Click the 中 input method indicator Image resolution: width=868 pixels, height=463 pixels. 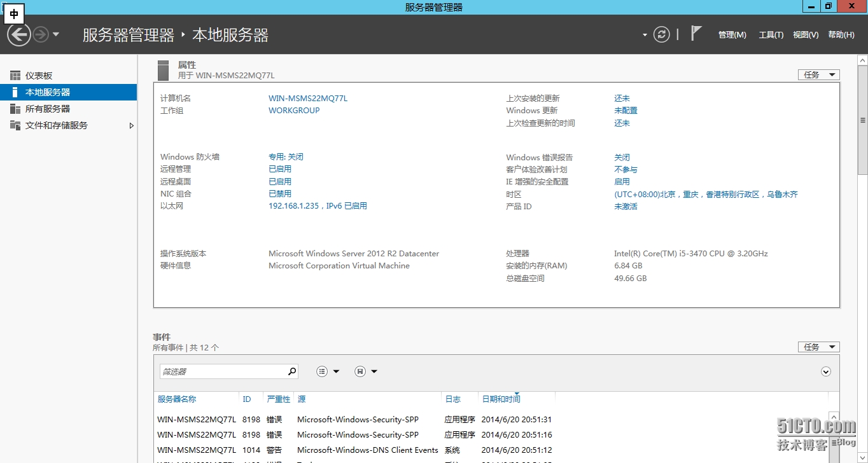[15, 13]
